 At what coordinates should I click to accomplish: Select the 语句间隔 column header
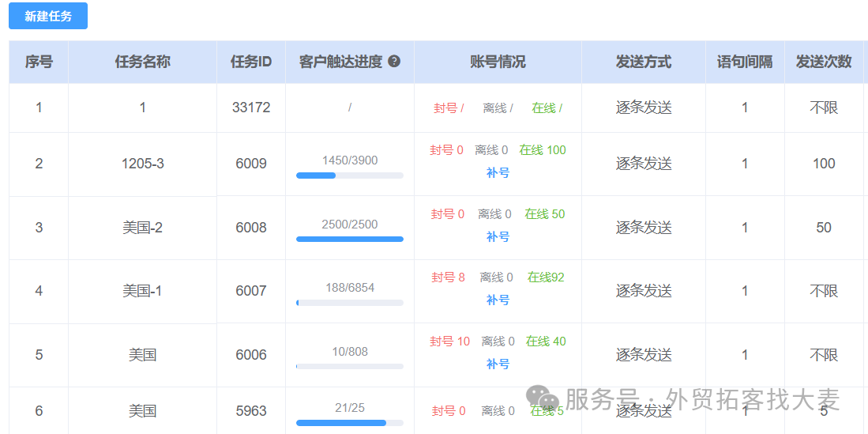click(745, 62)
